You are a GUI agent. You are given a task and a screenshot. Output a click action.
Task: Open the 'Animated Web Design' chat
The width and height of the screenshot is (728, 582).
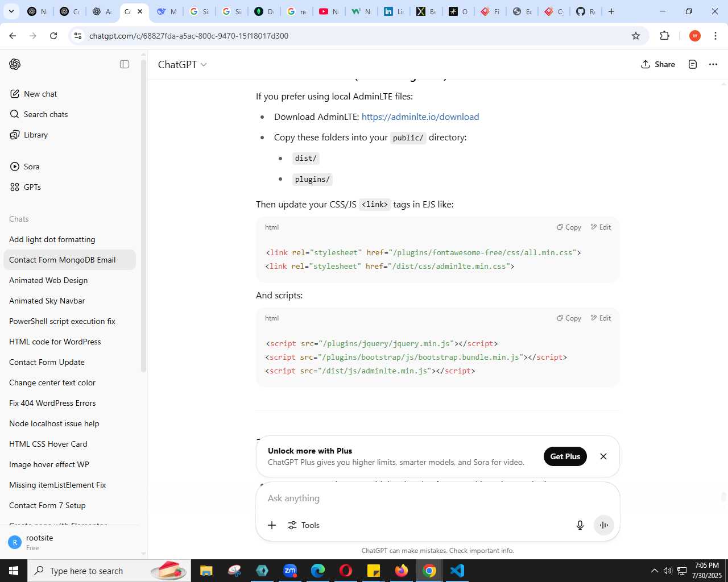tap(69, 280)
